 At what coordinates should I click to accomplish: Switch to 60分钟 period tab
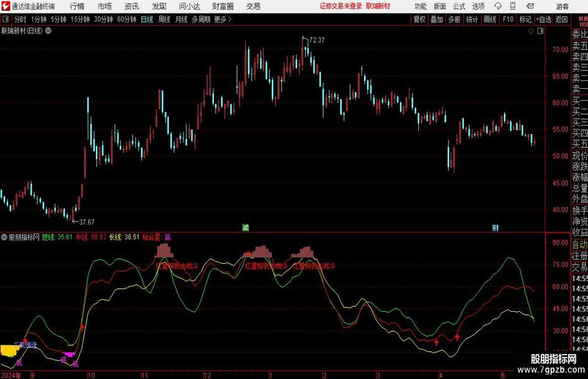[x=126, y=19]
